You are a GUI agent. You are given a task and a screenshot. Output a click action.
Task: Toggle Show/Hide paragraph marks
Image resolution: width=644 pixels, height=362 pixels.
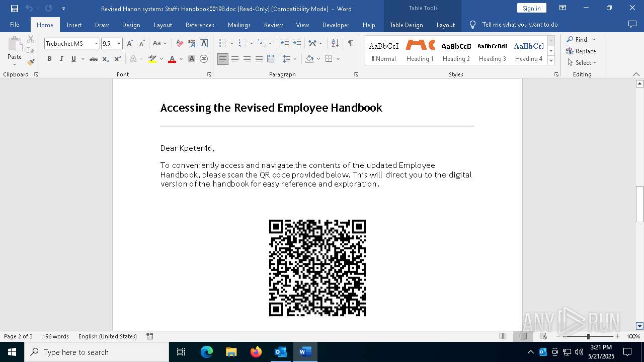(350, 44)
